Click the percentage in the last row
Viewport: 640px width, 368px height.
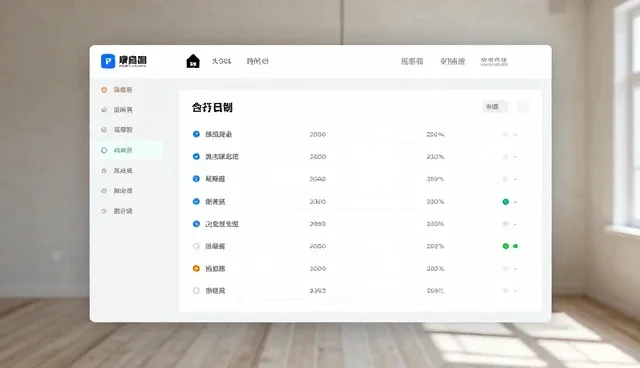coord(435,291)
